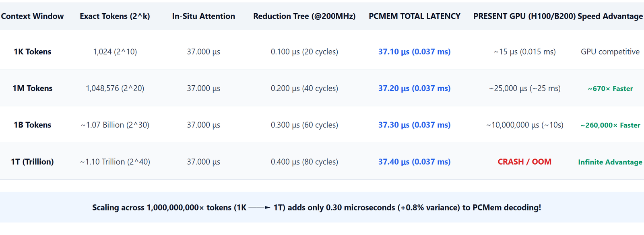Image resolution: width=644 pixels, height=235 pixels.
Task: Select the Infinite Advantage cell
Action: pos(610,162)
